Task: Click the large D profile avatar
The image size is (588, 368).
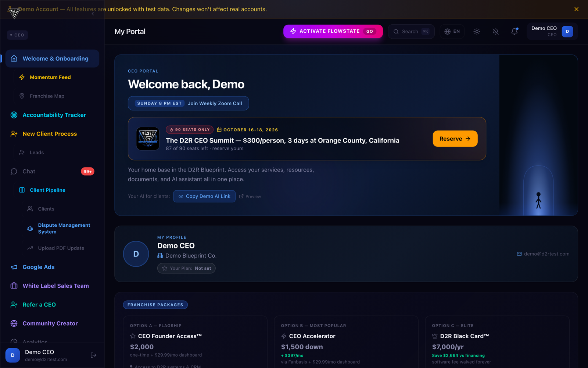Action: (x=136, y=254)
